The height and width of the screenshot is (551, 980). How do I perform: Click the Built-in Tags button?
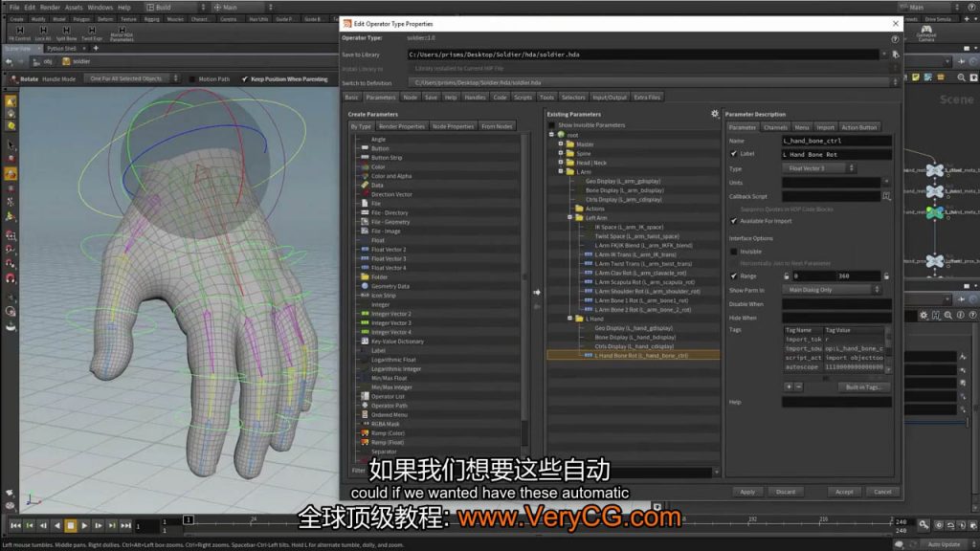click(863, 386)
